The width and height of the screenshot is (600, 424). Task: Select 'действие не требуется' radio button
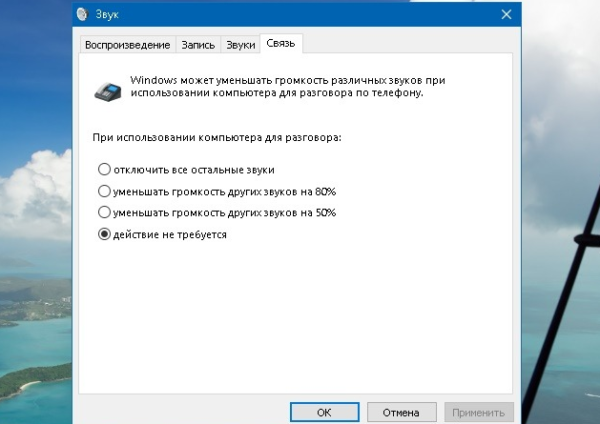pyautogui.click(x=104, y=235)
